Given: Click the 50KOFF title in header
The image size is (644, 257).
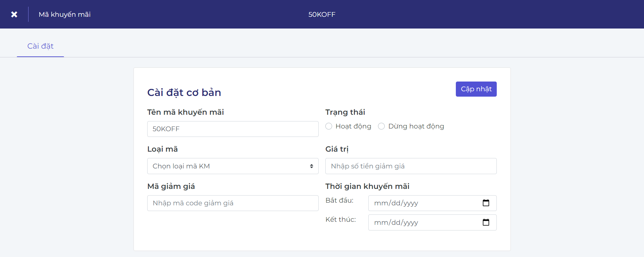Looking at the screenshot, I should pyautogui.click(x=322, y=14).
